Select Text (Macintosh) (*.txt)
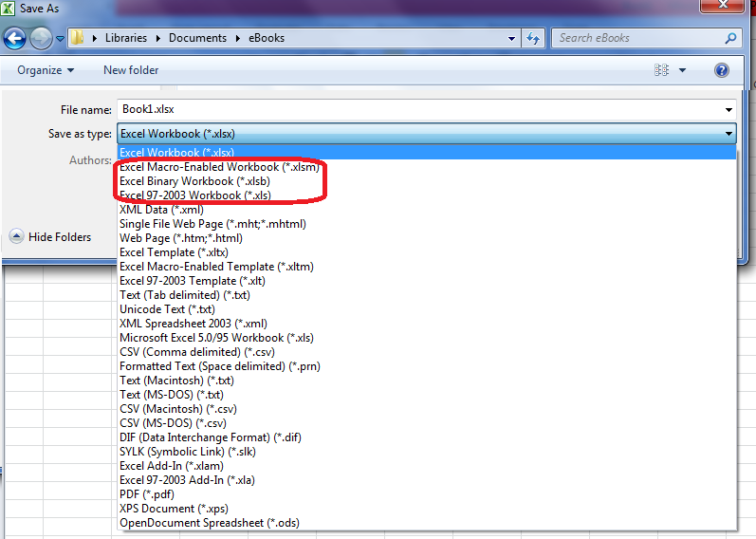 (x=427, y=381)
